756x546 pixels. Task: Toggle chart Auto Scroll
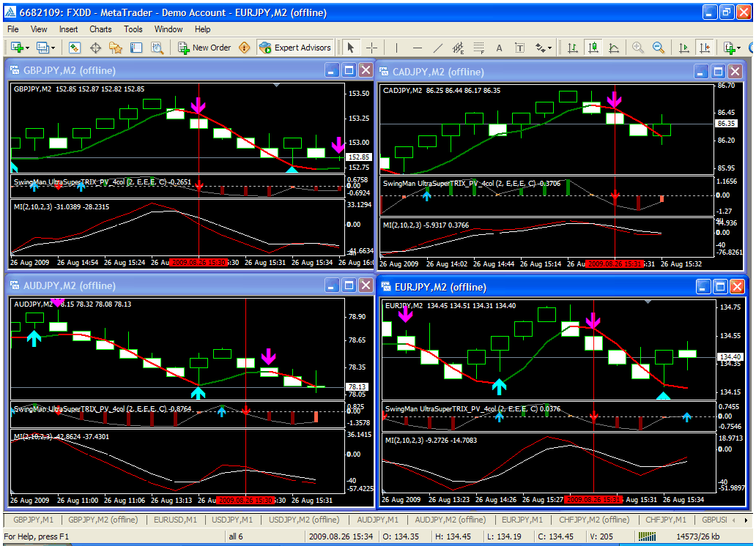(x=683, y=48)
